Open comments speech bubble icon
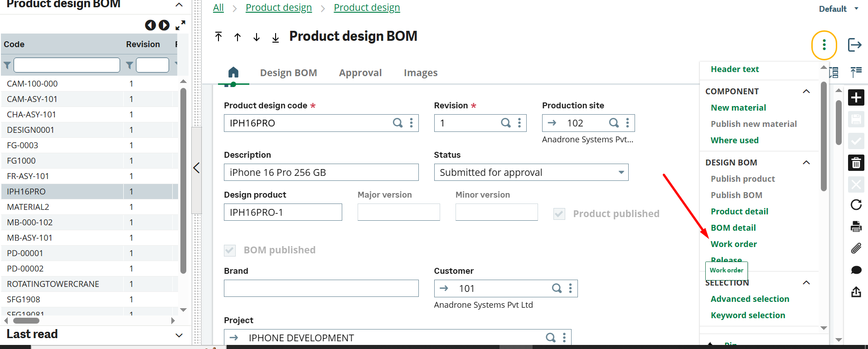Image resolution: width=868 pixels, height=349 pixels. [856, 270]
